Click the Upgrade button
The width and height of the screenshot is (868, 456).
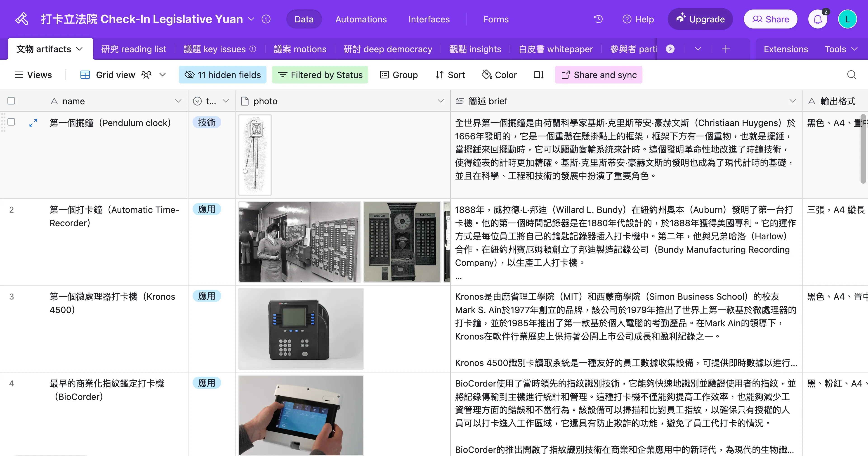700,19
